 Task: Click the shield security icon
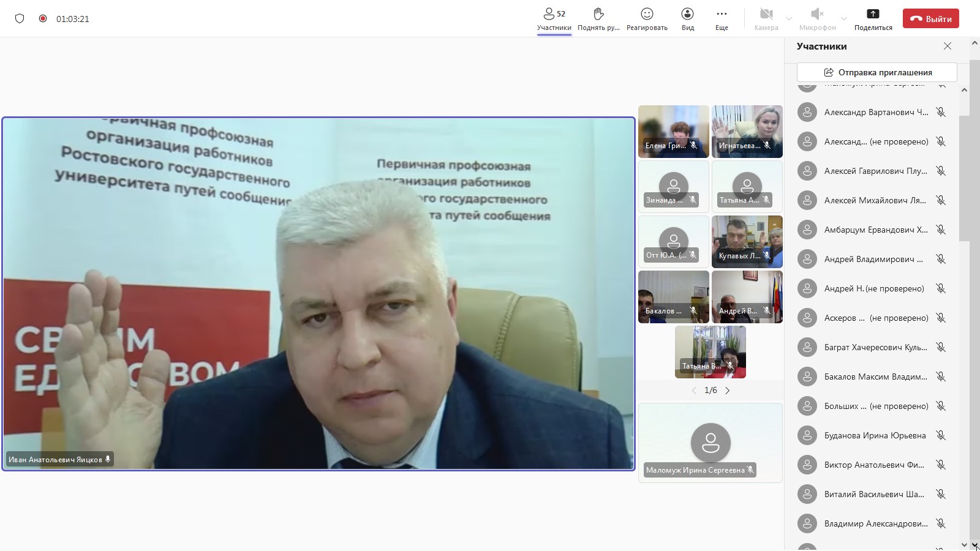click(20, 18)
